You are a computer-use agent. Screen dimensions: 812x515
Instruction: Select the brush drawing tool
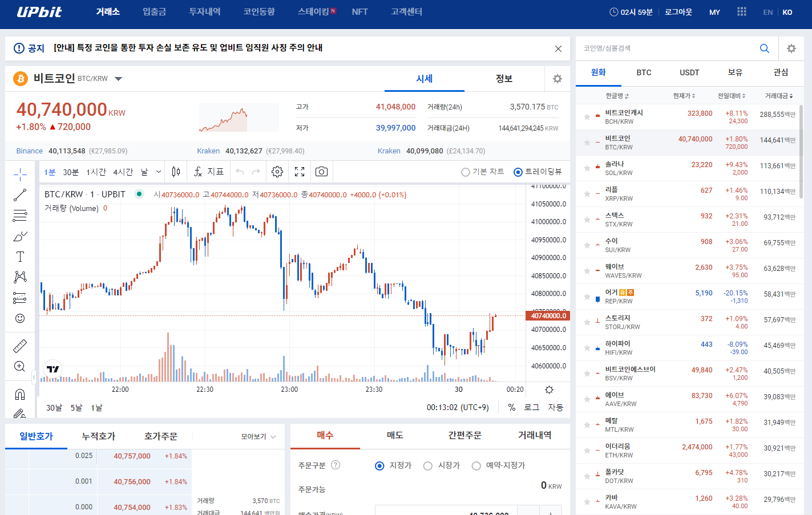20,236
